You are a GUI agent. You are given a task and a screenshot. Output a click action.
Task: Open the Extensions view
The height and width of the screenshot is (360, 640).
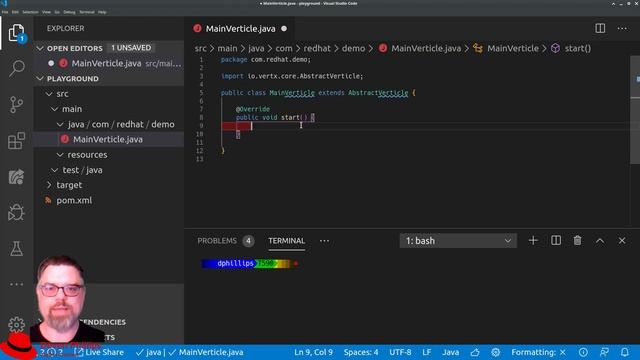coord(16,140)
